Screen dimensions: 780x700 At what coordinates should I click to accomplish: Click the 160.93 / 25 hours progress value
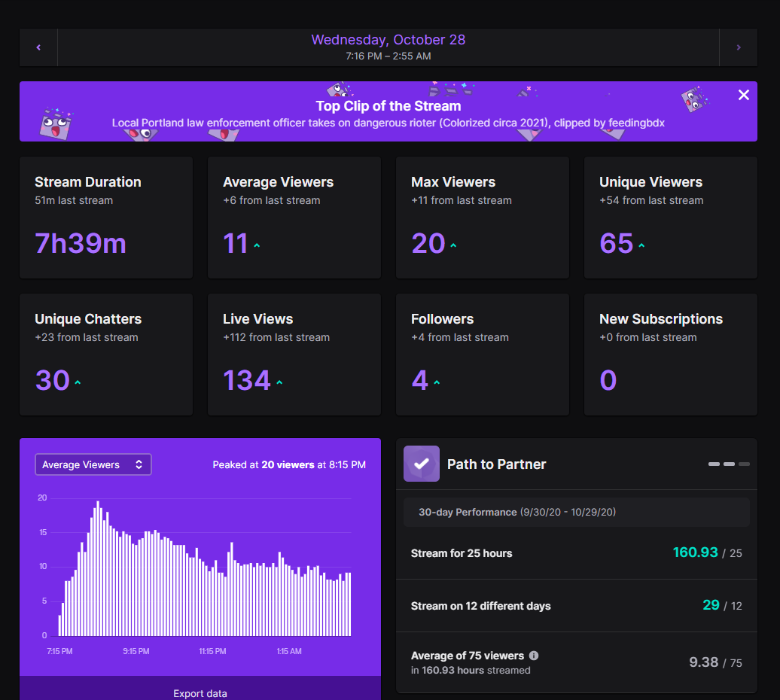pos(708,552)
